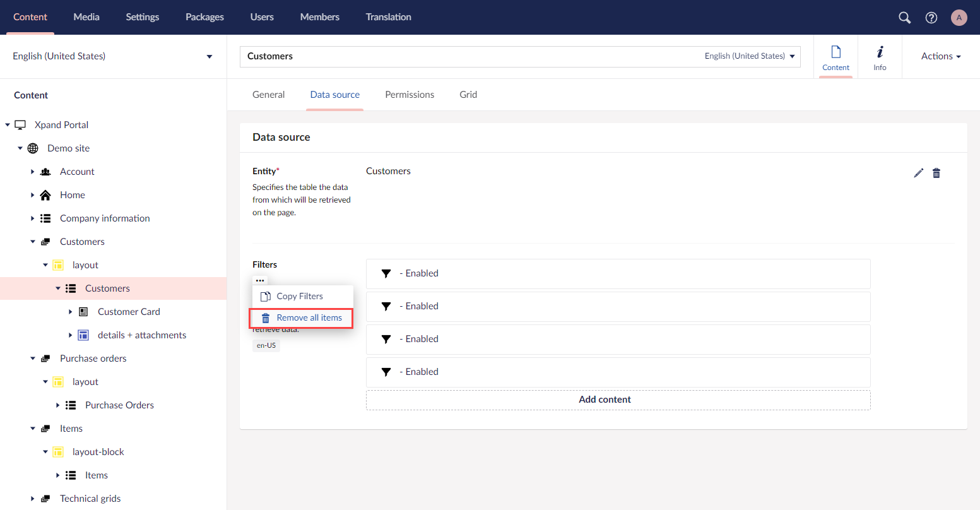
Task: Open the Info app icon
Action: pyautogui.click(x=880, y=57)
